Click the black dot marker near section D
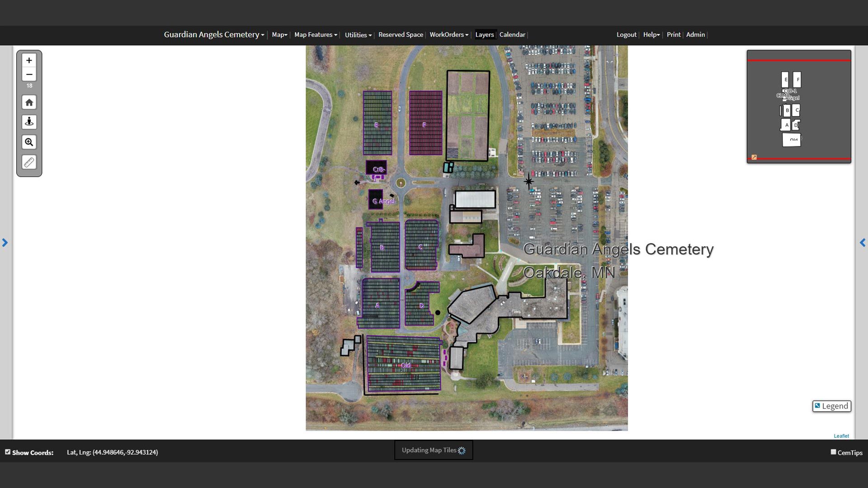The image size is (868, 488). (x=438, y=312)
